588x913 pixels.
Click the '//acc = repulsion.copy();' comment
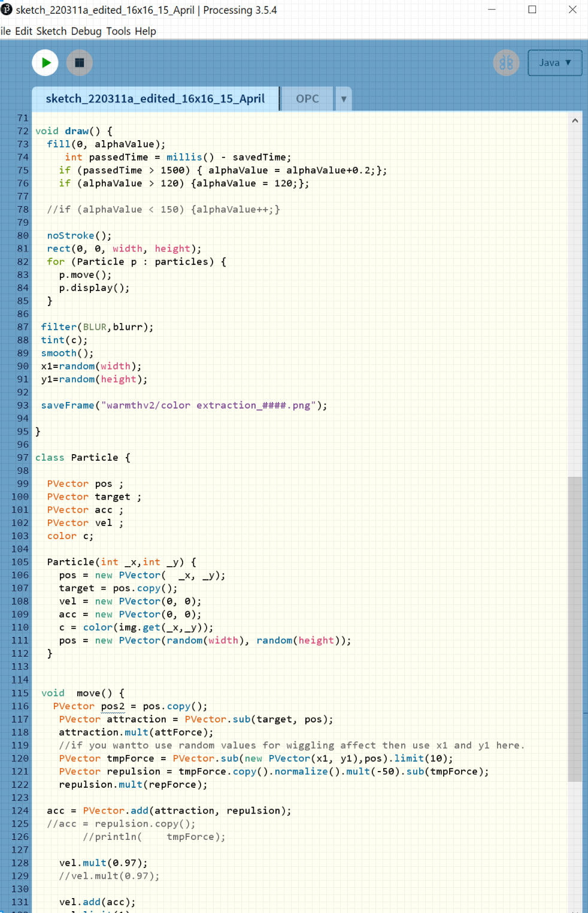pos(121,825)
